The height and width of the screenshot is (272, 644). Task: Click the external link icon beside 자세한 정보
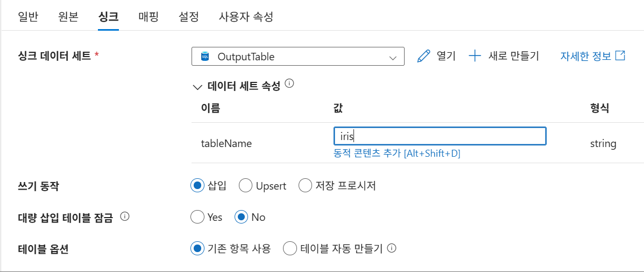click(x=620, y=55)
